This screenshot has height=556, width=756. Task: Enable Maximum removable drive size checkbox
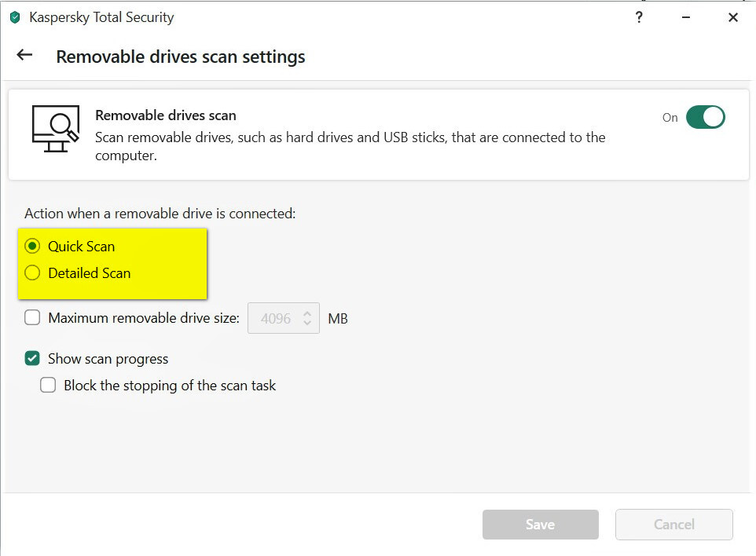(x=32, y=317)
